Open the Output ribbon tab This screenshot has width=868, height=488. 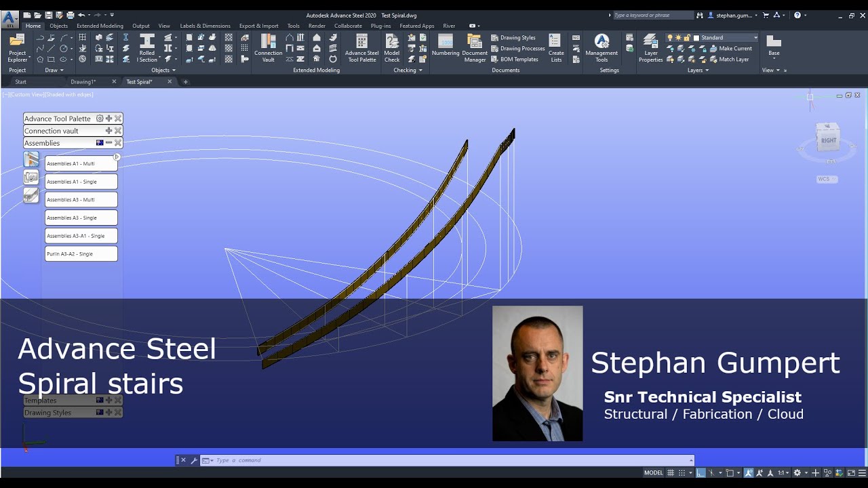pyautogui.click(x=141, y=26)
